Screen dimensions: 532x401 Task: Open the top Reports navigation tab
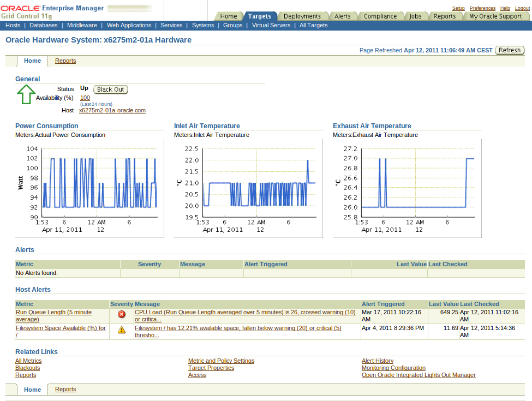[445, 16]
